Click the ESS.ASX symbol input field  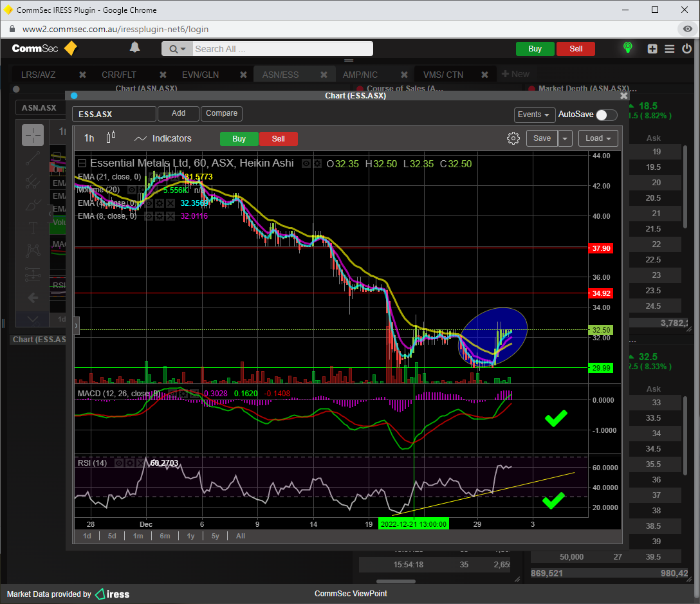pos(114,114)
